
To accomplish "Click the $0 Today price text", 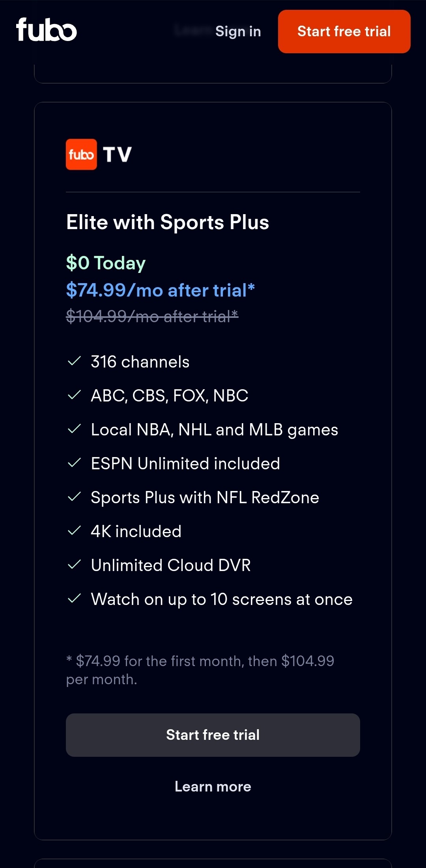I will (x=106, y=263).
